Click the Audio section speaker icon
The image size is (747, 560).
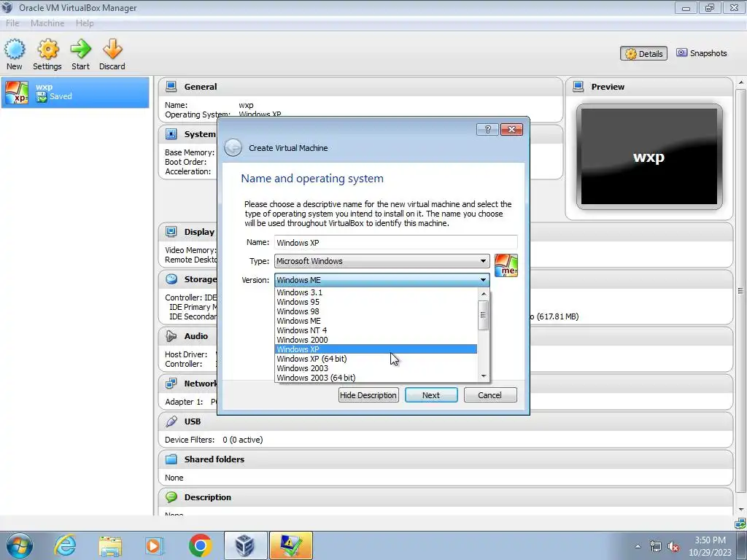pos(171,335)
